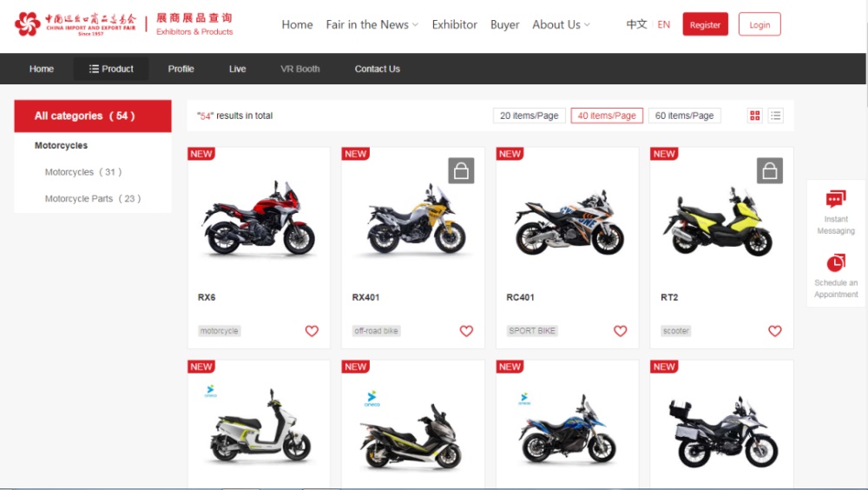The width and height of the screenshot is (868, 490).
Task: Favorite the RX6 motorcycle with heart icon
Action: (x=312, y=331)
